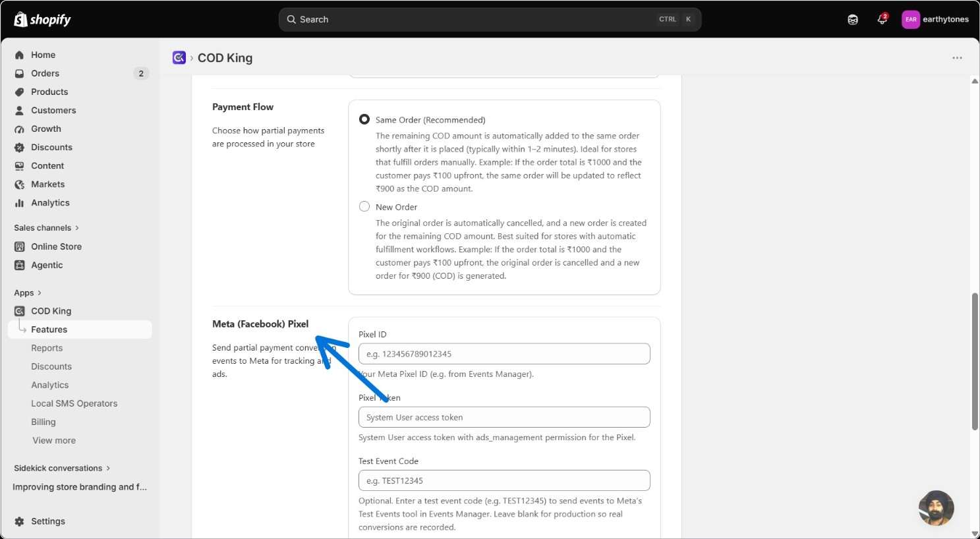Select the Same Order (Recommended) radio button
This screenshot has width=980, height=539.
pyautogui.click(x=364, y=119)
